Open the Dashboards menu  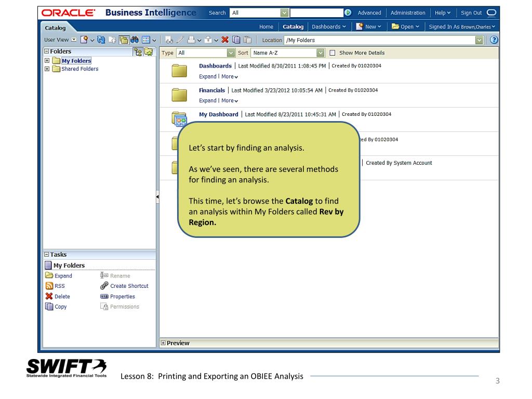(329, 27)
